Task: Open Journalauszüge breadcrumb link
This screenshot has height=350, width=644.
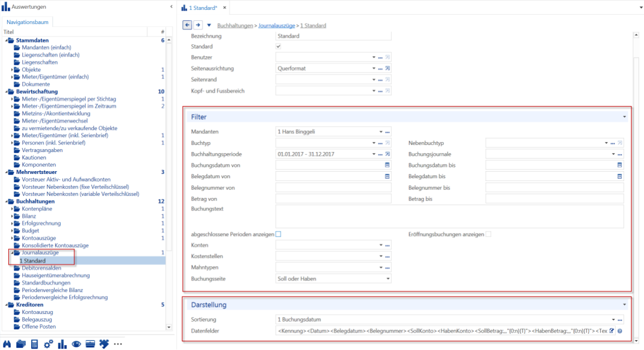Action: coord(276,26)
